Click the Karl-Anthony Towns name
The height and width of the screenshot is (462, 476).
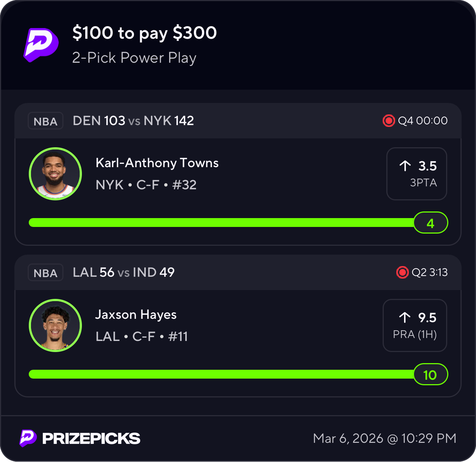pos(157,163)
